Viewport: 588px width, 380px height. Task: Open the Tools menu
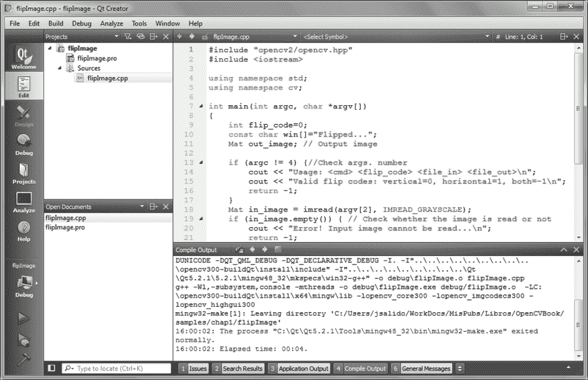click(139, 22)
